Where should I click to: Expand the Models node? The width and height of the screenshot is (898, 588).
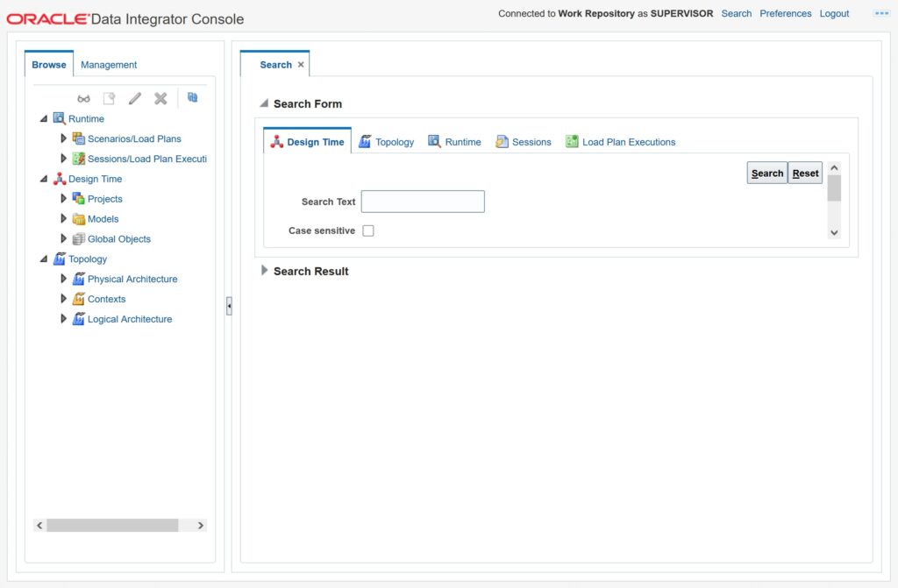(63, 218)
